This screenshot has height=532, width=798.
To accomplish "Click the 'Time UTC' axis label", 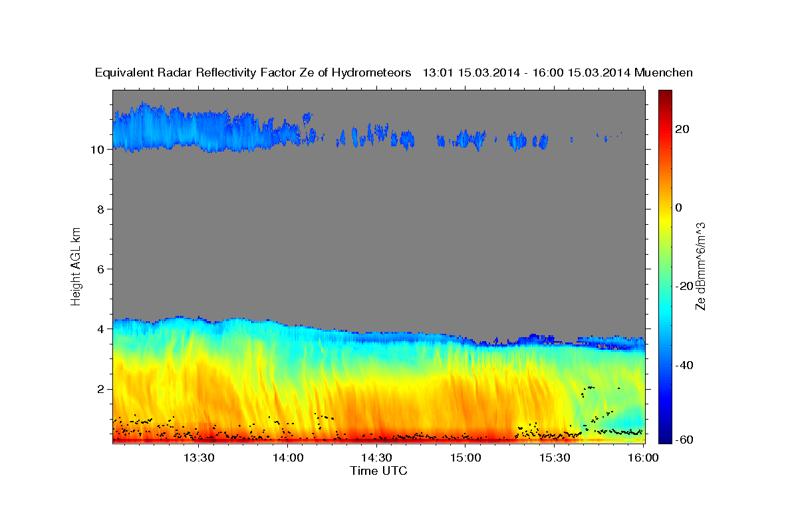I will tap(378, 471).
